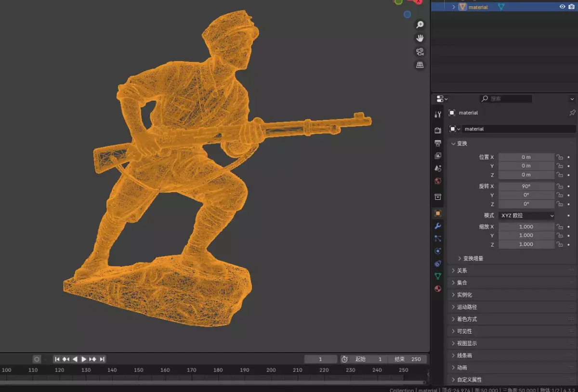
Task: Toggle camera view icon in viewport
Action: click(x=420, y=52)
